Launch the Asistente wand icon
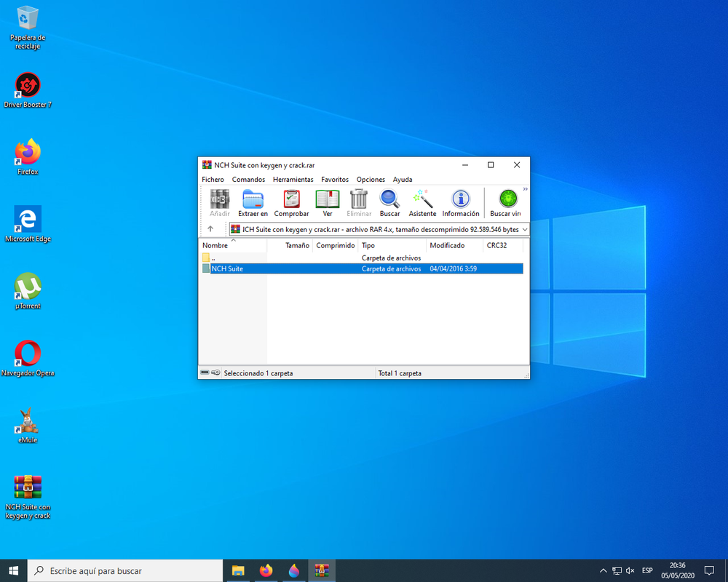Image resolution: width=728 pixels, height=582 pixels. (x=422, y=203)
